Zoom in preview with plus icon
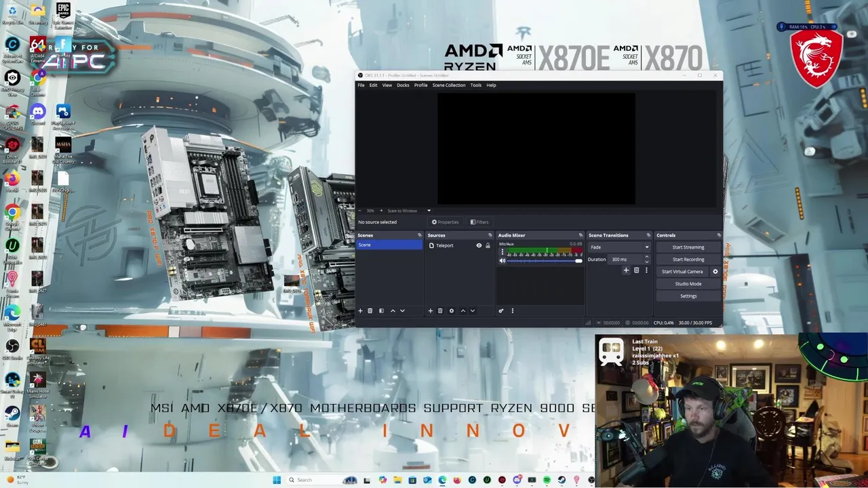The image size is (868, 488). [x=381, y=211]
